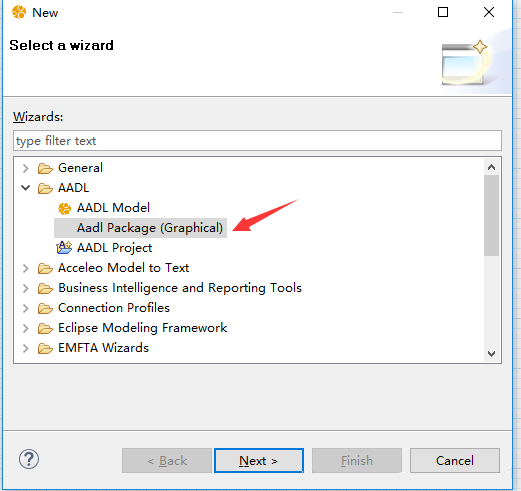Viewport: 521px width, 491px height.
Task: Click the wizard list scroll down arrow
Action: pyautogui.click(x=491, y=353)
